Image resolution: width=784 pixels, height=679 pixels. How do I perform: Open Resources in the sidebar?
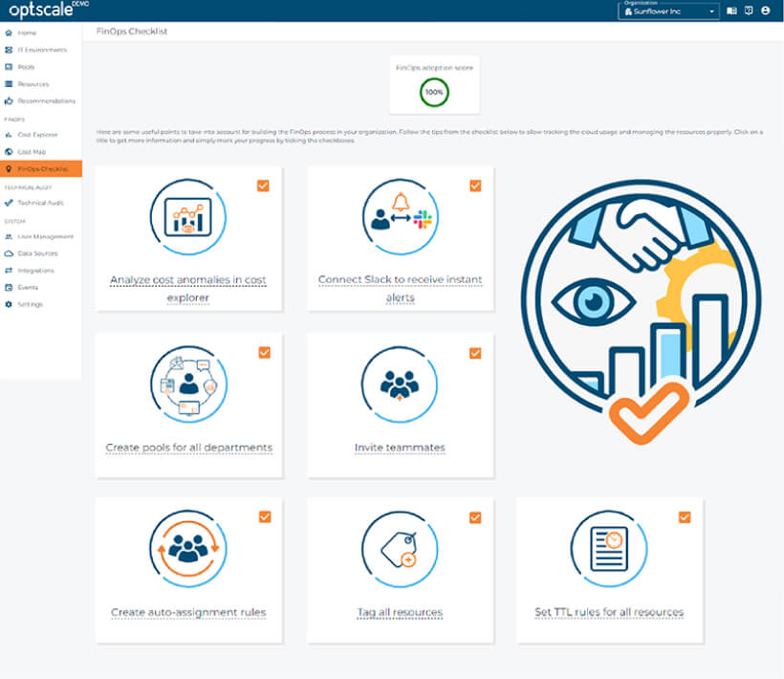pyautogui.click(x=41, y=84)
